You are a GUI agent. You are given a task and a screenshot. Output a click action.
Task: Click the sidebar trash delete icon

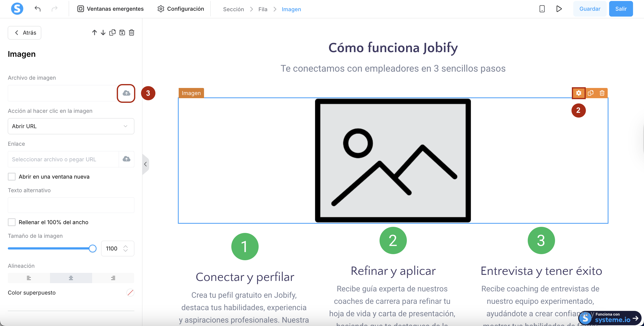pyautogui.click(x=131, y=32)
